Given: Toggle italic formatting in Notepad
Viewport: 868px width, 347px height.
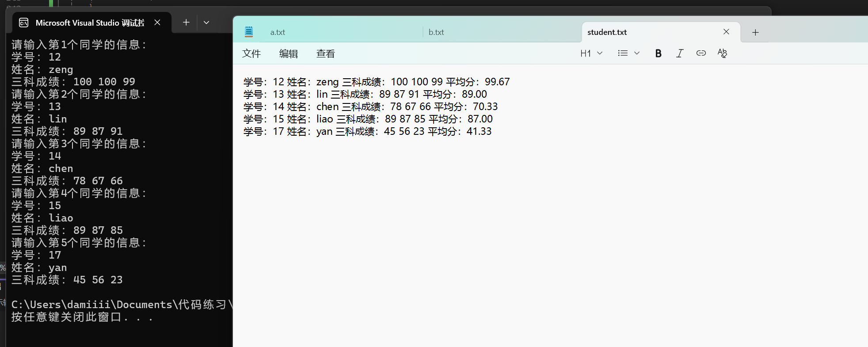Looking at the screenshot, I should (x=679, y=53).
